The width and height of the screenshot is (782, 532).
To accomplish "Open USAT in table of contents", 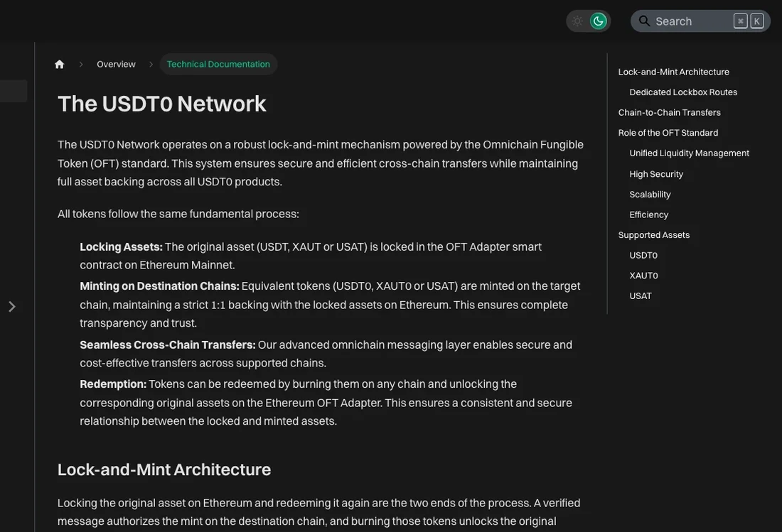I will pos(641,296).
